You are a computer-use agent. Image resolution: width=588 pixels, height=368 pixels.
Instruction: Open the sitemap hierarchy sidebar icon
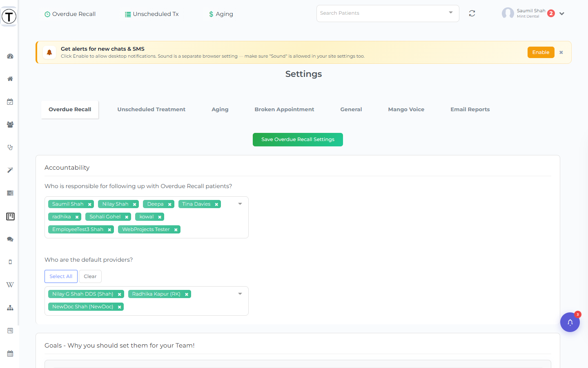(x=10, y=308)
